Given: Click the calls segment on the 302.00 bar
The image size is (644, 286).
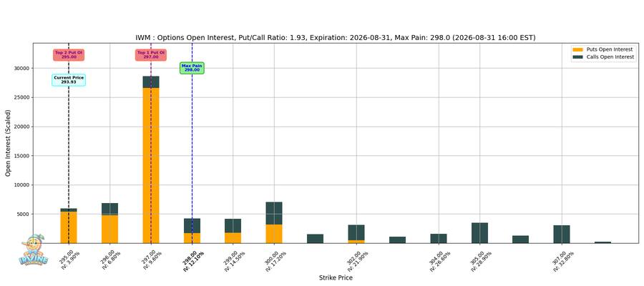Looking at the screenshot, I should [x=356, y=232].
